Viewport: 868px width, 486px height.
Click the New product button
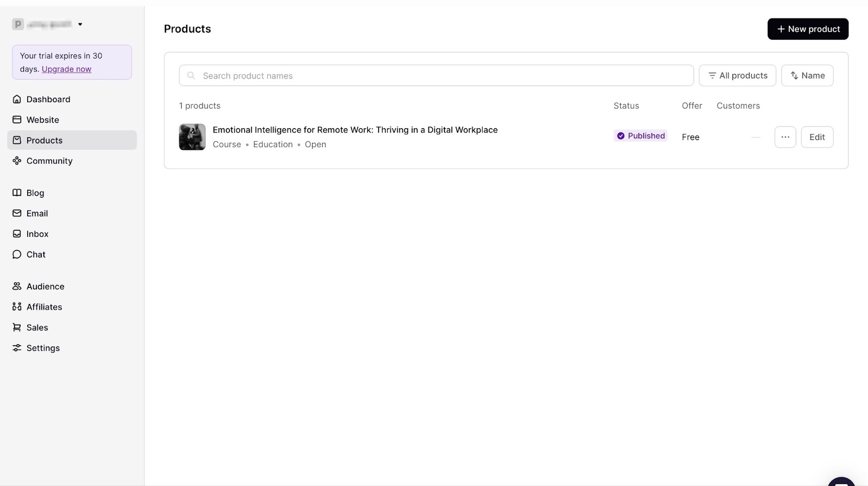tap(808, 29)
